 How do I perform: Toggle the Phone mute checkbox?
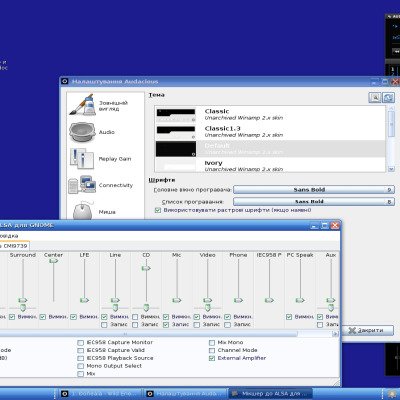228,317
